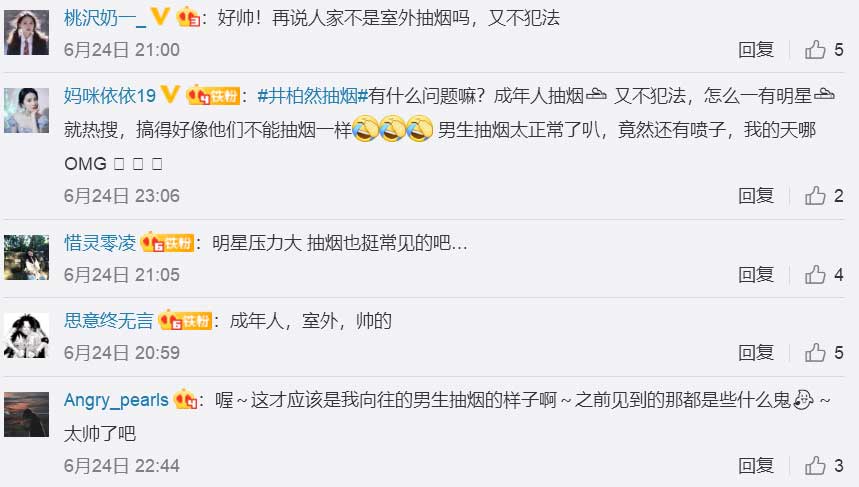
Task: Click the orange V badge beside 桃沢奶一_
Action: click(160, 18)
